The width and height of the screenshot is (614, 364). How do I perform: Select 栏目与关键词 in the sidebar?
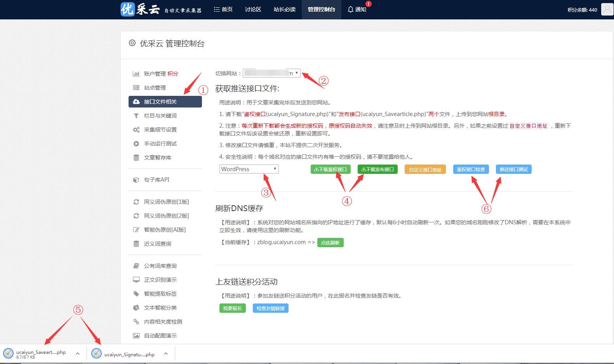pos(160,116)
